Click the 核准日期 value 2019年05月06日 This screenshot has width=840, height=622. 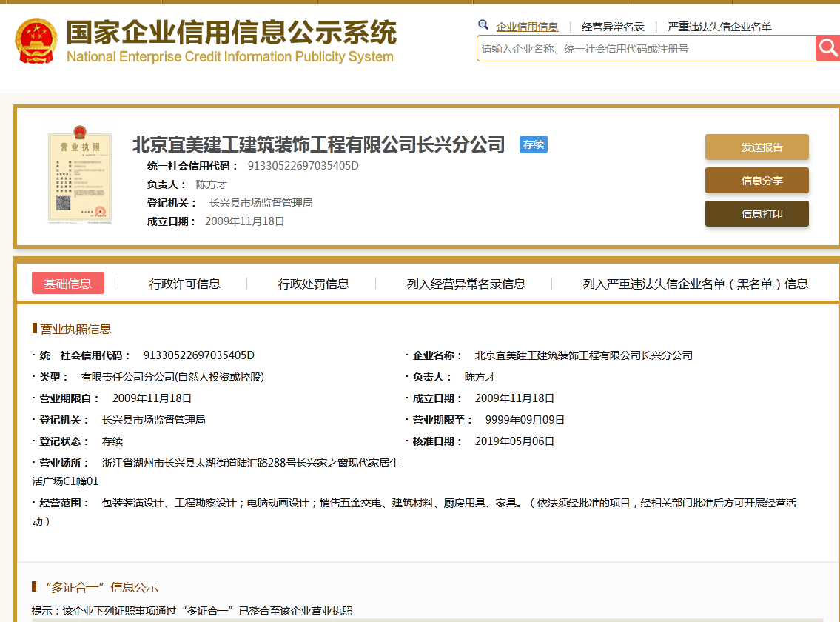(514, 441)
